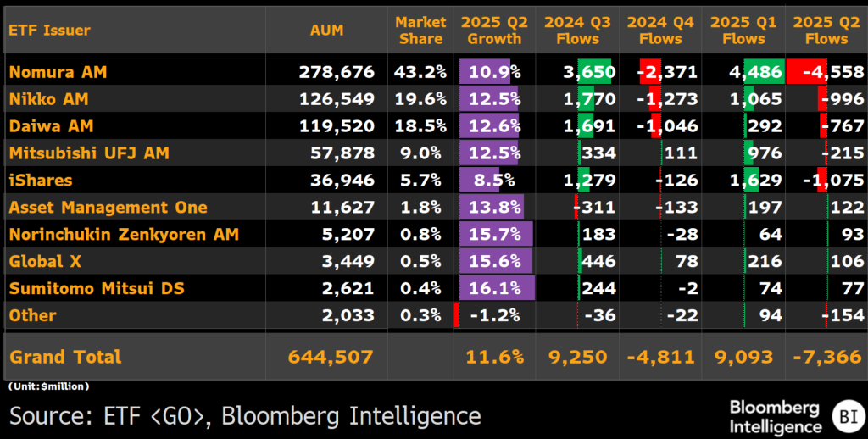Select the Daiwa AM row label

coord(51,126)
